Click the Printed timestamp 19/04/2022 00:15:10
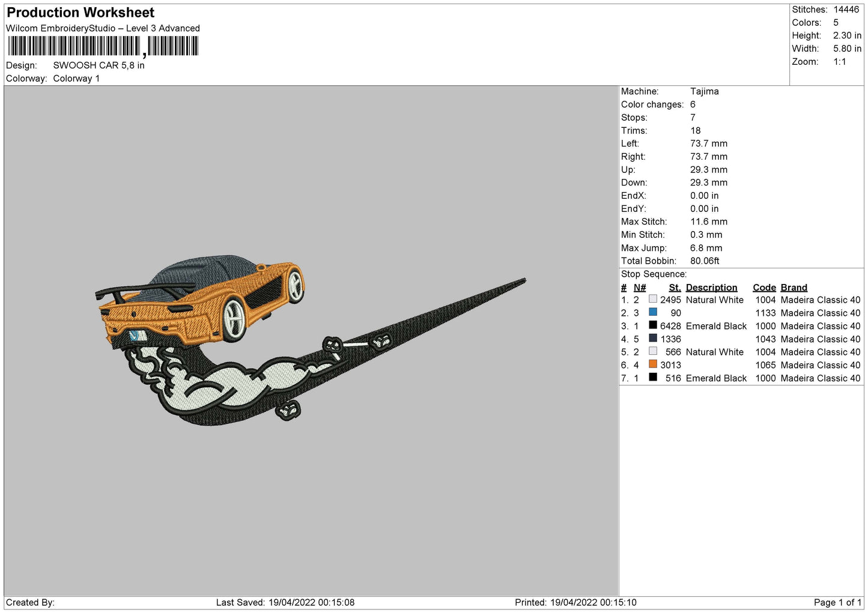The image size is (868, 613). click(593, 603)
